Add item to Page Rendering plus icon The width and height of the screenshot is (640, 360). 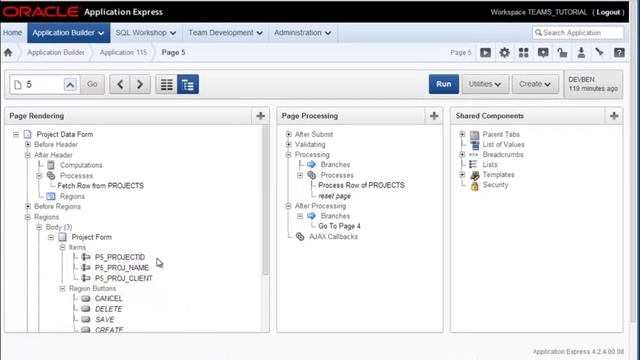coord(260,116)
